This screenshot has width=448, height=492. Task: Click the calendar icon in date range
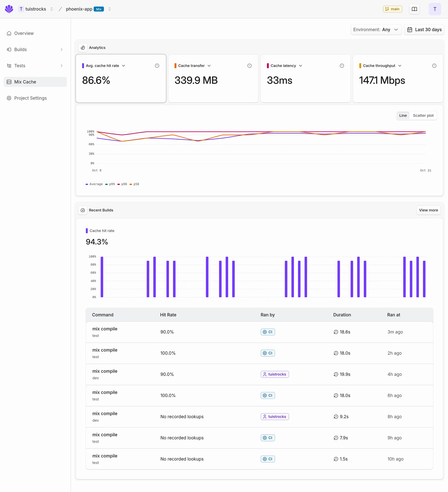tap(410, 29)
